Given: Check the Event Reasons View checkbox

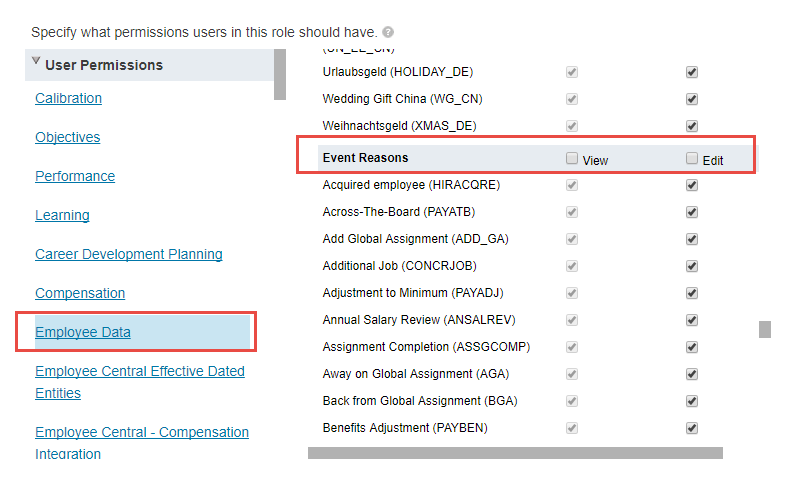Looking at the screenshot, I should click(572, 158).
